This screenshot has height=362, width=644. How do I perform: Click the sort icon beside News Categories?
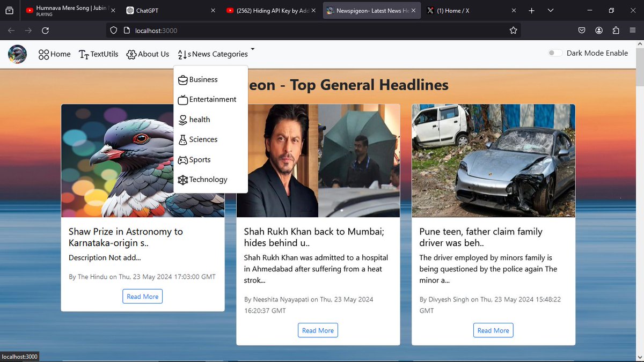pyautogui.click(x=182, y=54)
